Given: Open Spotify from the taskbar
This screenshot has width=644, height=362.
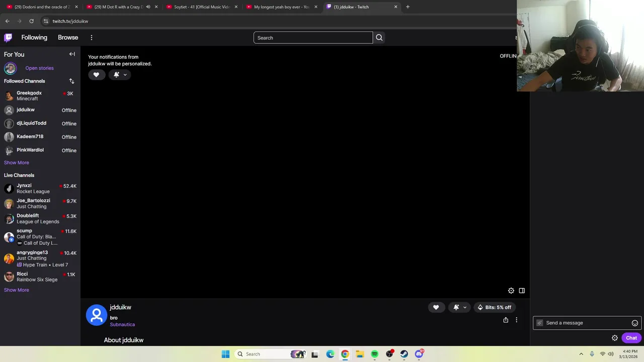Looking at the screenshot, I should pos(374,354).
